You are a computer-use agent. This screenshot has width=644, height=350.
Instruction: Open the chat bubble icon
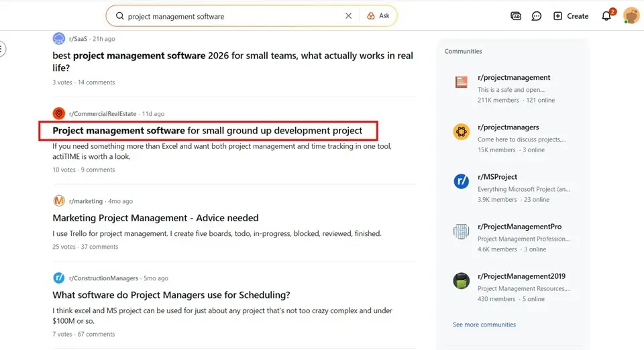[537, 16]
